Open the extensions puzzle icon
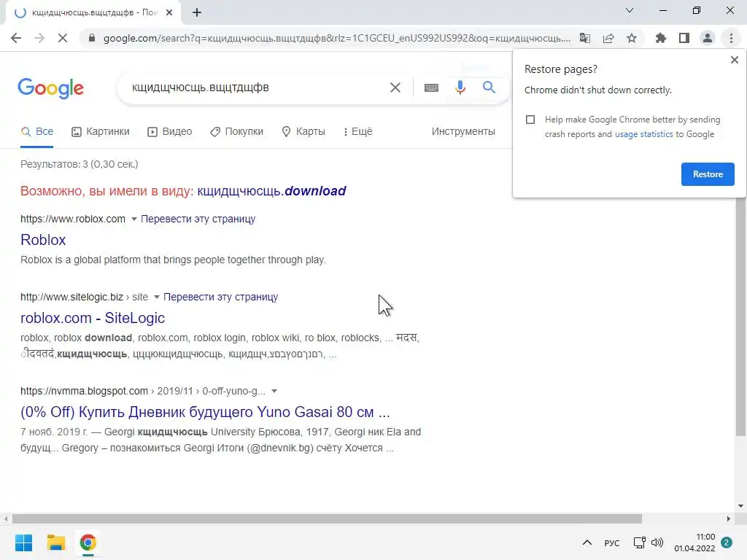747x560 pixels. coord(660,38)
